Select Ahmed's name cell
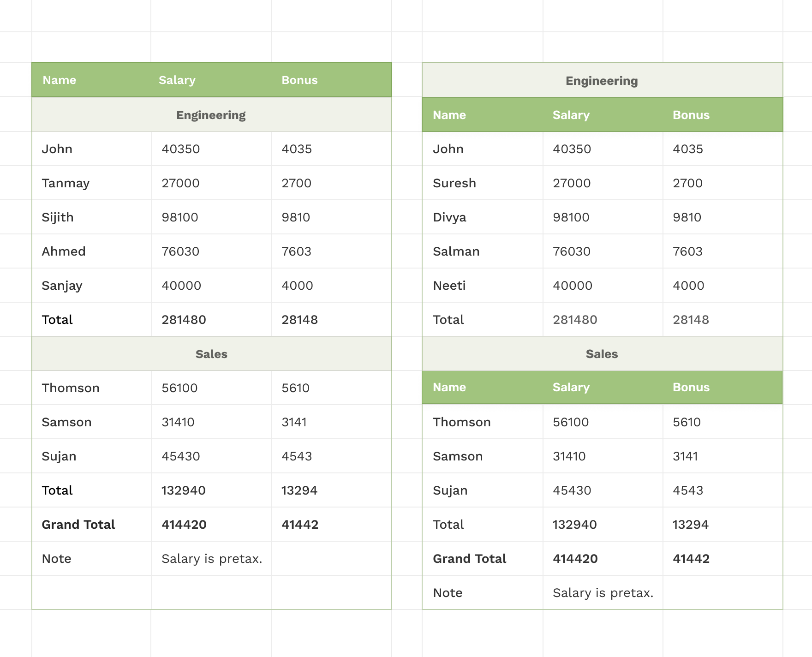The height and width of the screenshot is (657, 812). 92,251
